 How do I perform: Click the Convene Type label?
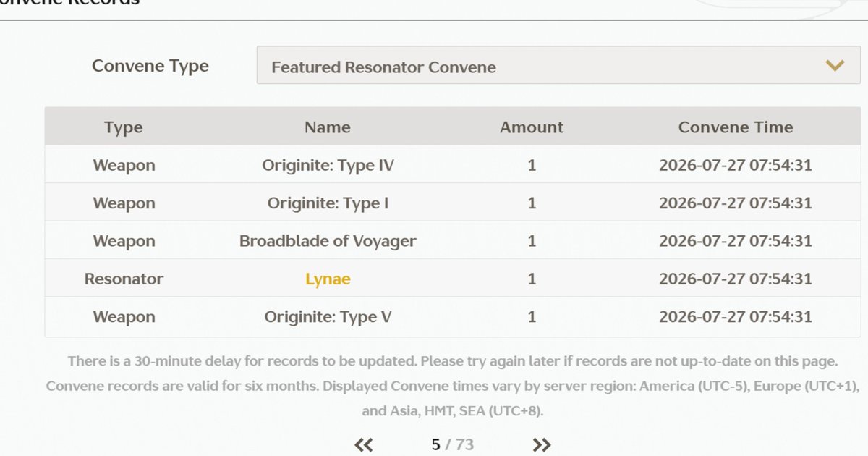coord(150,66)
